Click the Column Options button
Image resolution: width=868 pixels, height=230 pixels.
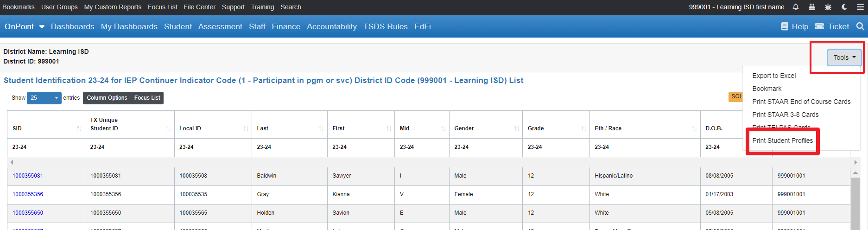107,98
